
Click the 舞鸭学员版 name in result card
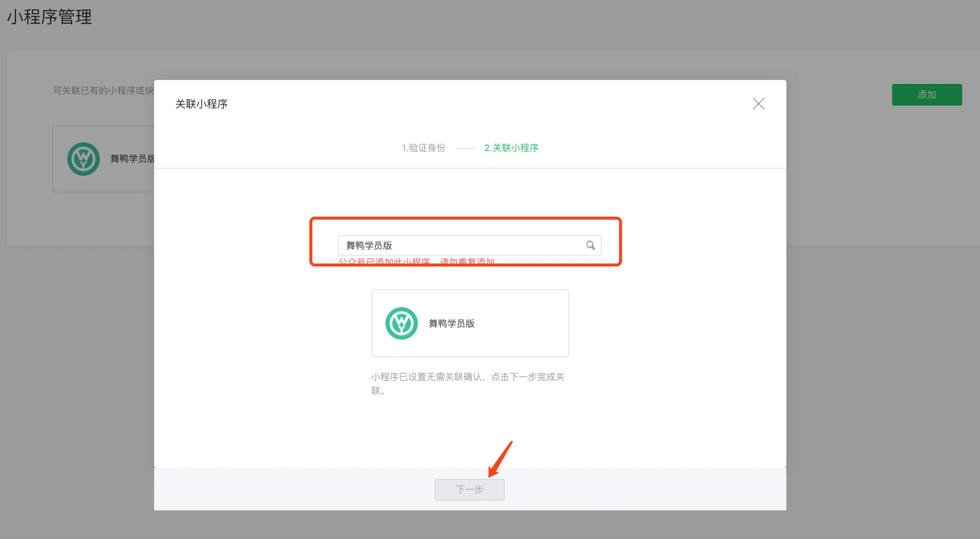click(451, 323)
